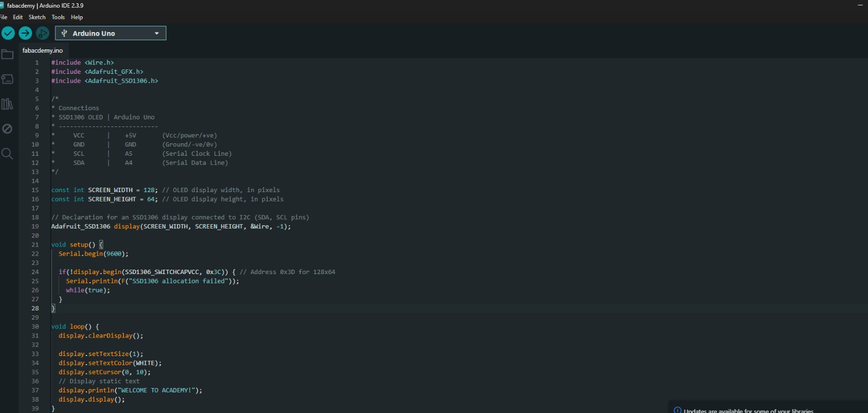This screenshot has width=868, height=413.
Task: Open the Debug sidebar panel icon
Action: pyautogui.click(x=8, y=129)
